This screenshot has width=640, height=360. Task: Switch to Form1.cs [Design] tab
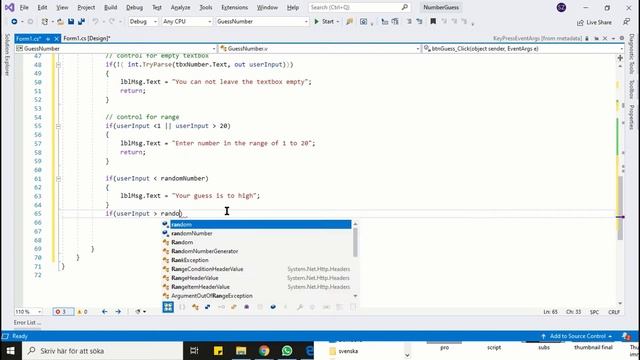point(87,38)
